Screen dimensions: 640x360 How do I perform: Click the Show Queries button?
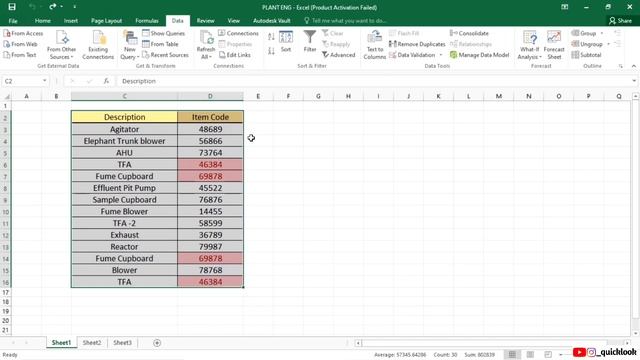pyautogui.click(x=163, y=33)
